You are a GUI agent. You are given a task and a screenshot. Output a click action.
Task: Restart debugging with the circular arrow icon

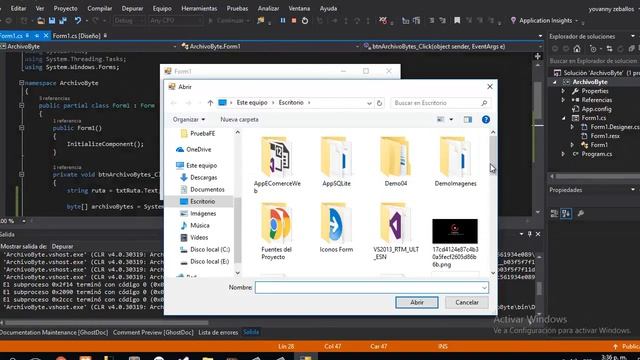click(x=305, y=20)
